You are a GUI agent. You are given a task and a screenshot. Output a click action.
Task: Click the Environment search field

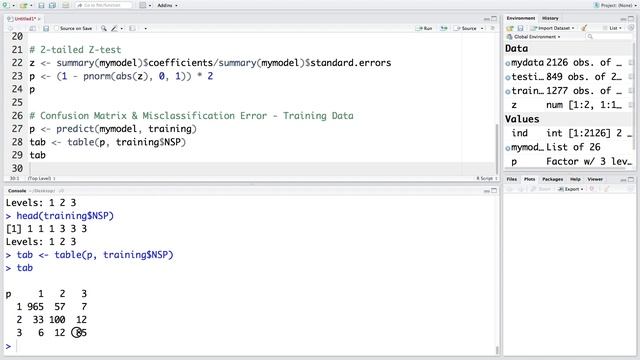coord(609,37)
